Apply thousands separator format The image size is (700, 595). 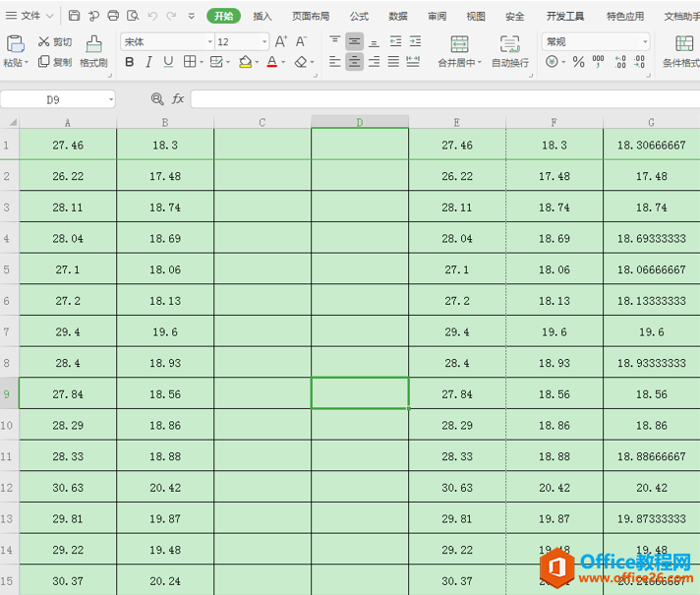(598, 62)
